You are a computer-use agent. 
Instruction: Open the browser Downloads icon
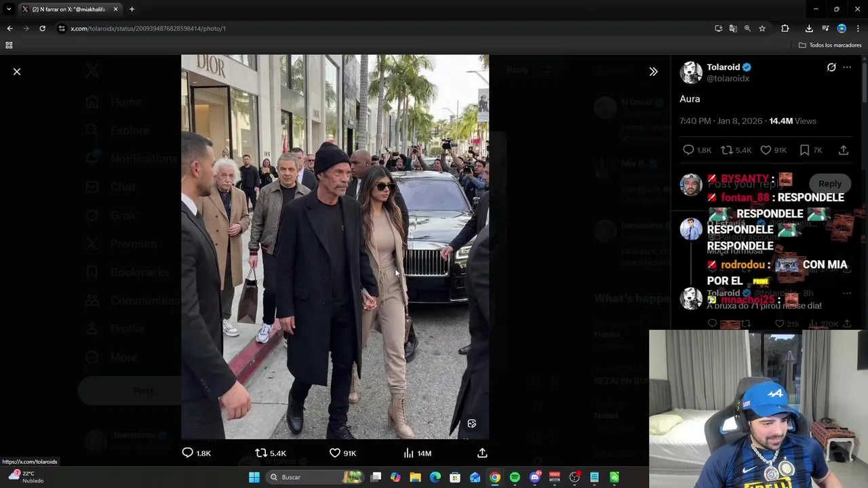click(809, 28)
